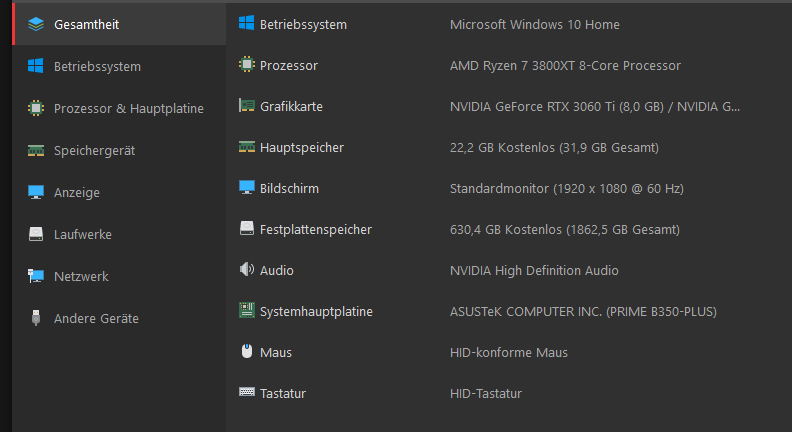The height and width of the screenshot is (432, 792).
Task: Click the Anzeige monitor icon
Action: (36, 192)
